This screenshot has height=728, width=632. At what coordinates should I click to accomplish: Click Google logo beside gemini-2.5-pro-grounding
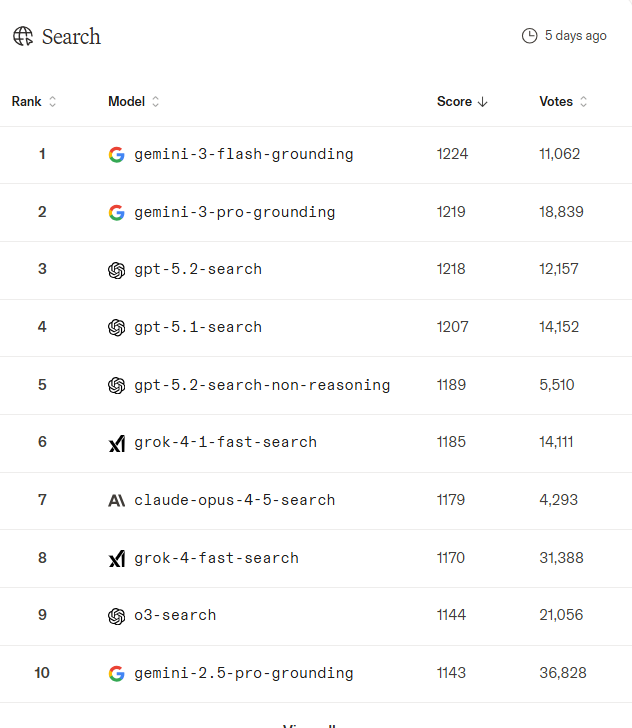tap(117, 673)
